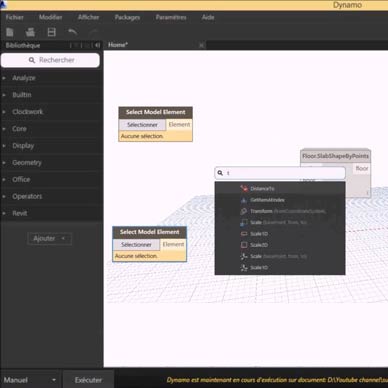388x388 pixels.
Task: Click the upper Select Model Element node header
Action: pos(156,112)
